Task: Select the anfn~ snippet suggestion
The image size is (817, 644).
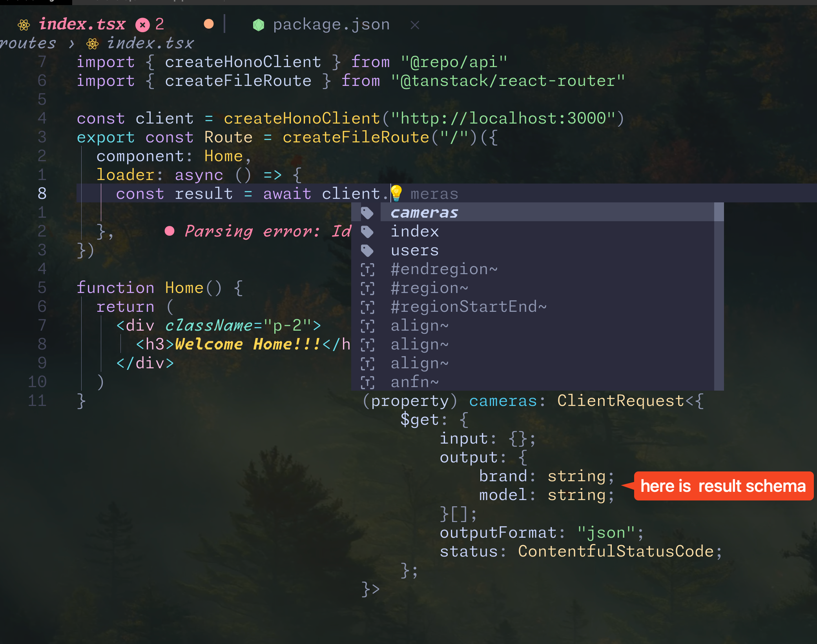Action: point(414,382)
